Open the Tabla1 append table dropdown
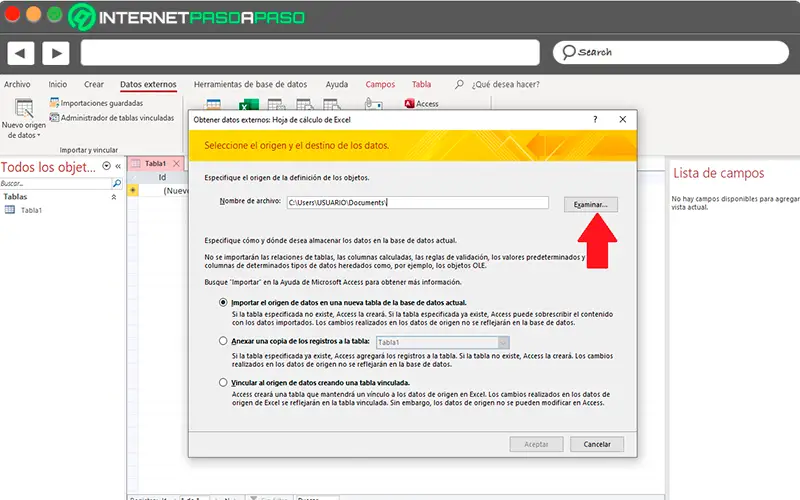 (x=503, y=342)
